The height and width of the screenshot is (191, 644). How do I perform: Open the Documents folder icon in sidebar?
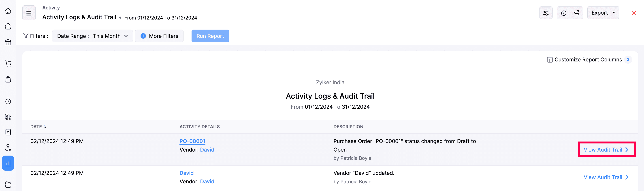pos(8,185)
